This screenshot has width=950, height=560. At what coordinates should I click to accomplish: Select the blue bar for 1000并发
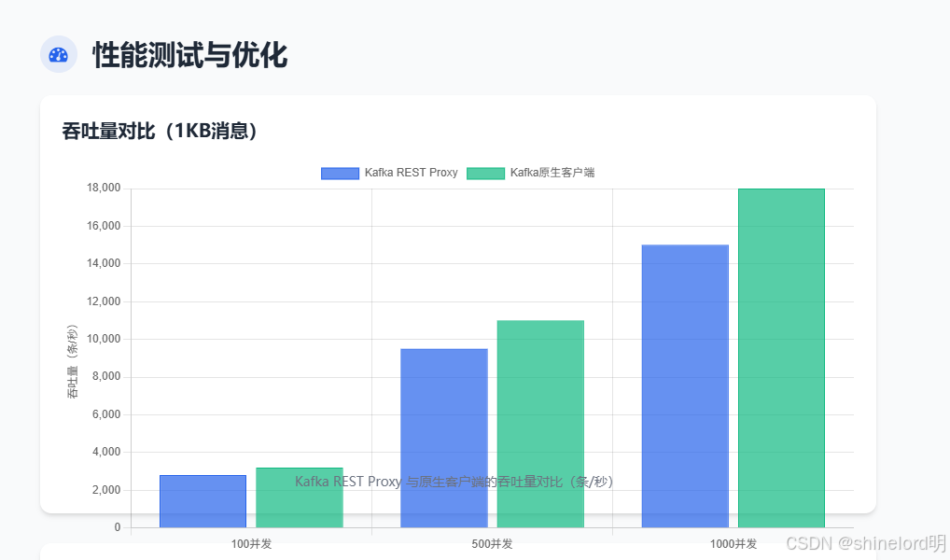[x=685, y=386]
